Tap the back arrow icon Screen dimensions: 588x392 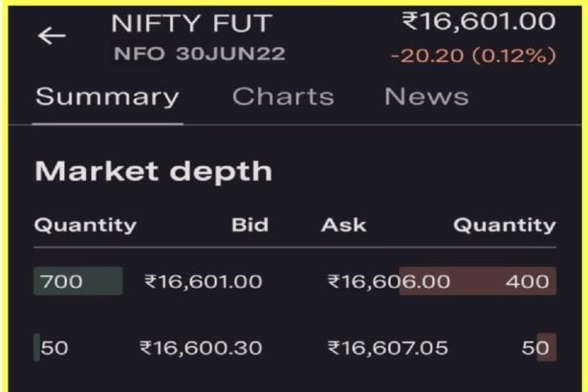[x=52, y=36]
